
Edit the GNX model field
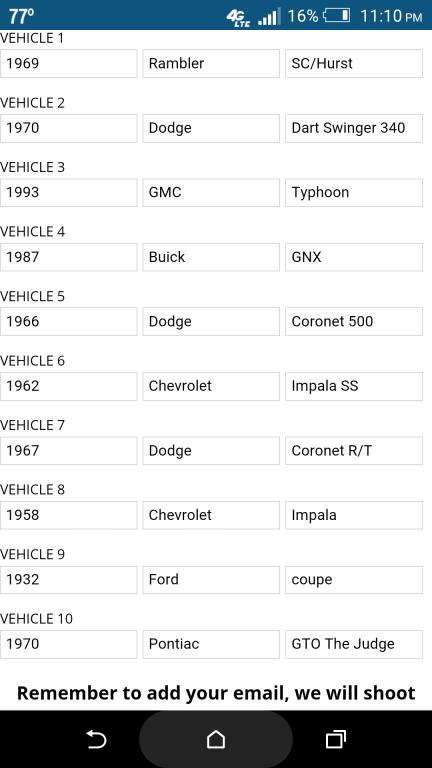[x=354, y=257]
